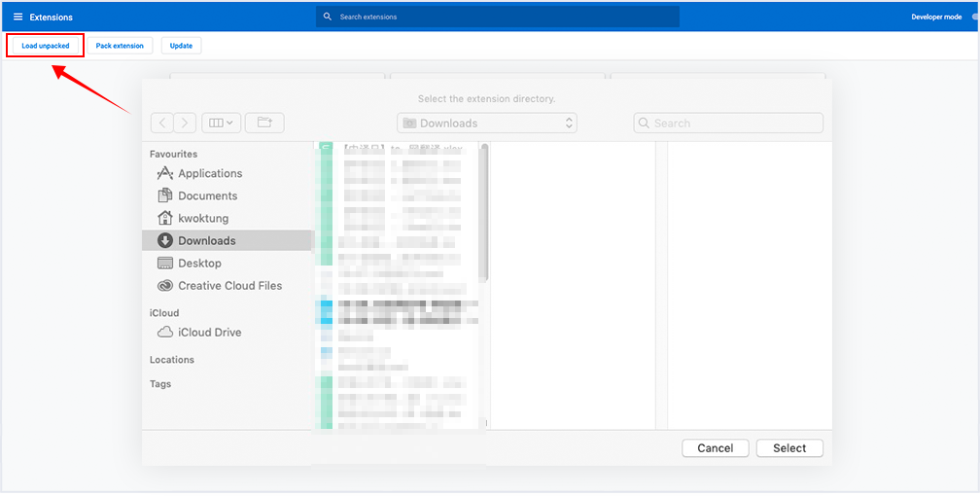Click the dialog Search field

point(728,124)
